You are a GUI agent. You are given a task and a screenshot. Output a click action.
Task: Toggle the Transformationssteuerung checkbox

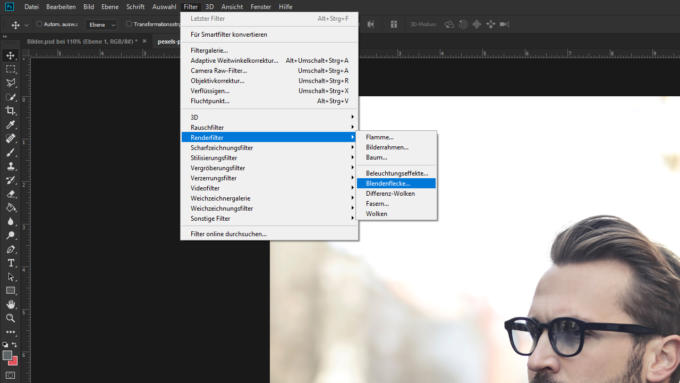[x=129, y=24]
